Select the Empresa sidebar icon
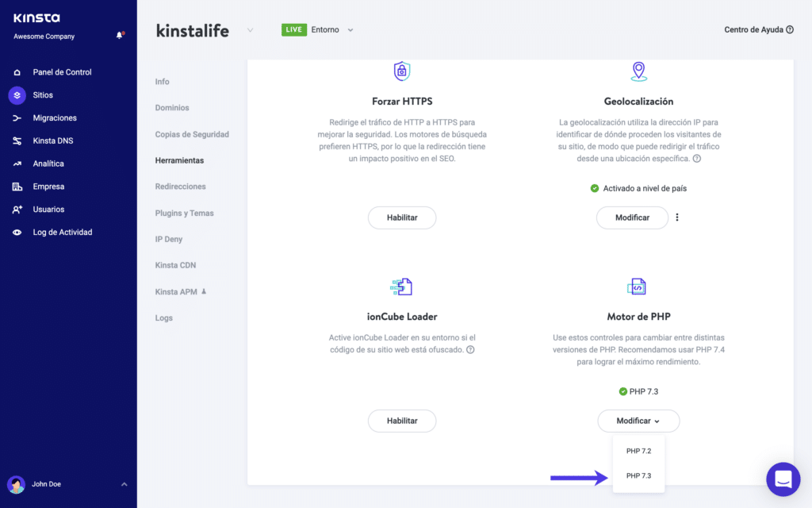This screenshot has width=812, height=508. (16, 187)
